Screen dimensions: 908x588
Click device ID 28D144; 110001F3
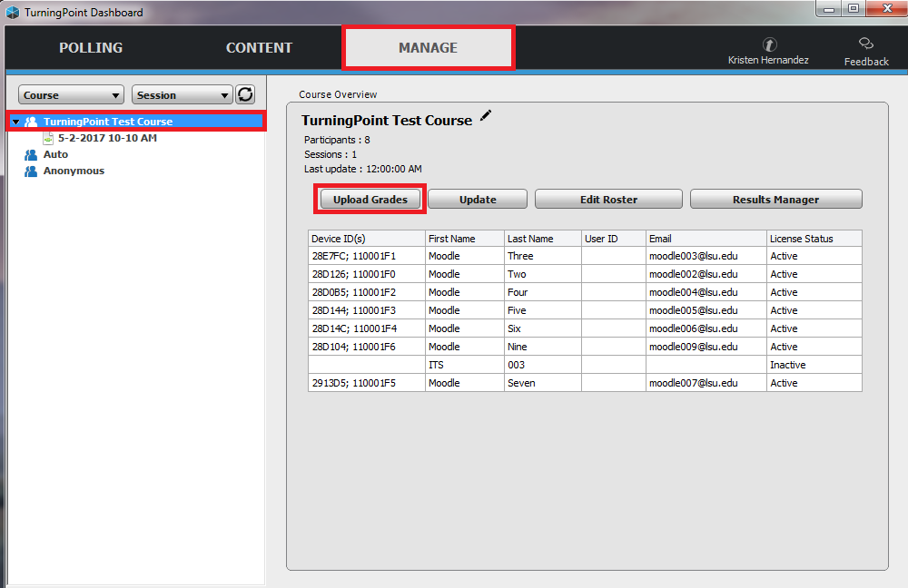tap(367, 310)
